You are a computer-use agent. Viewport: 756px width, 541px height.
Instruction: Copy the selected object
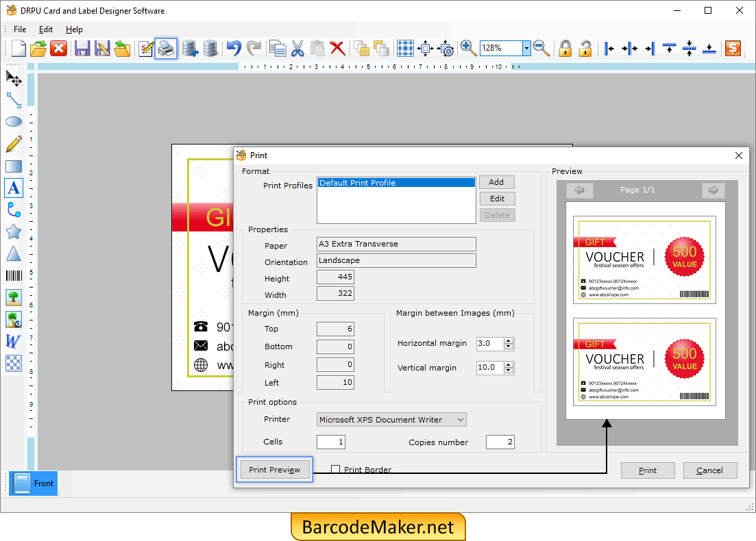(x=278, y=48)
